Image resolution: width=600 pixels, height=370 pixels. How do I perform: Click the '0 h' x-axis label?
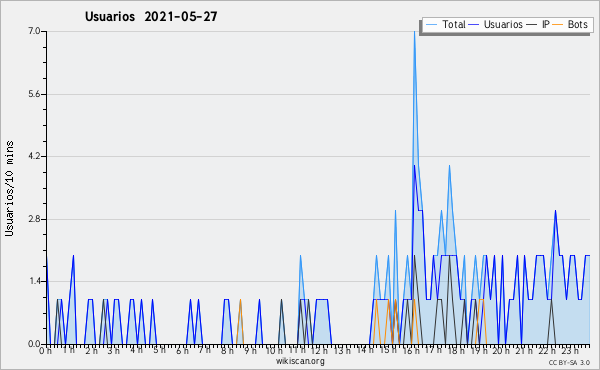(46, 350)
